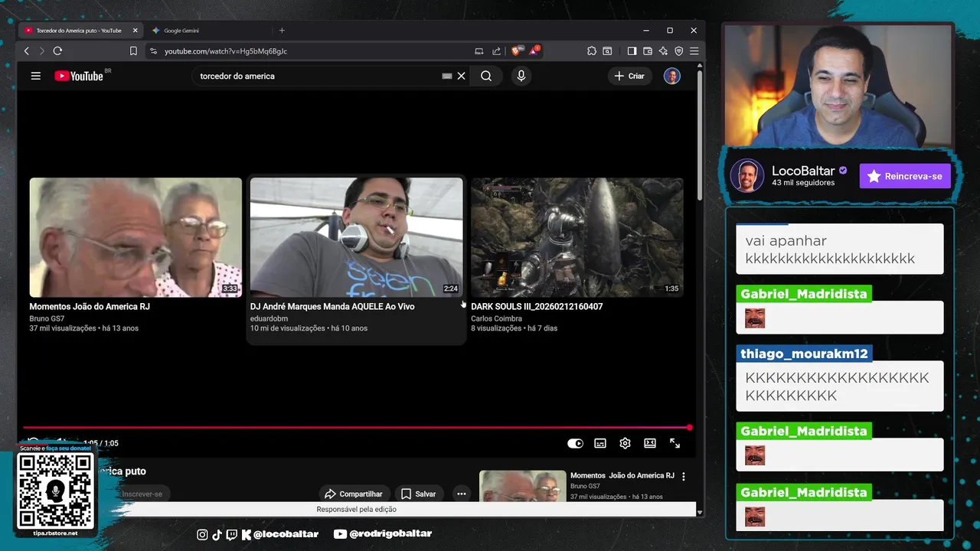Viewport: 980px width, 551px height.
Task: Open the three-dot more actions under the video
Action: click(461, 494)
